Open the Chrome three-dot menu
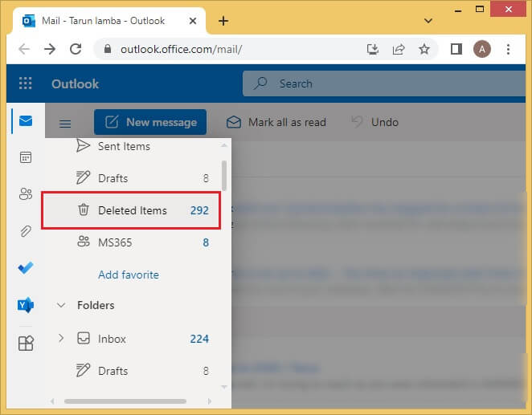532x415 pixels. (508, 50)
